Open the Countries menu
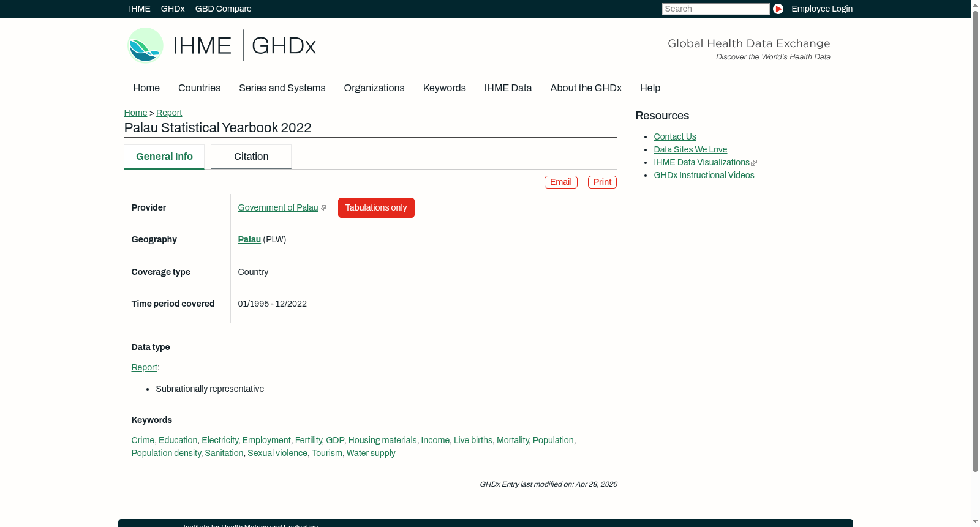 199,88
